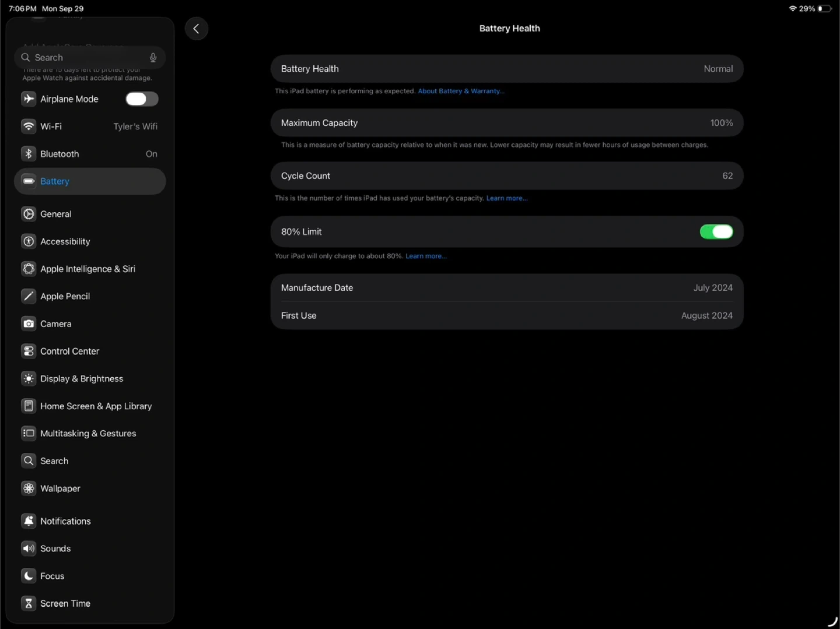Enable the Airplane Mode switch
This screenshot has height=629, width=840.
coord(142,99)
